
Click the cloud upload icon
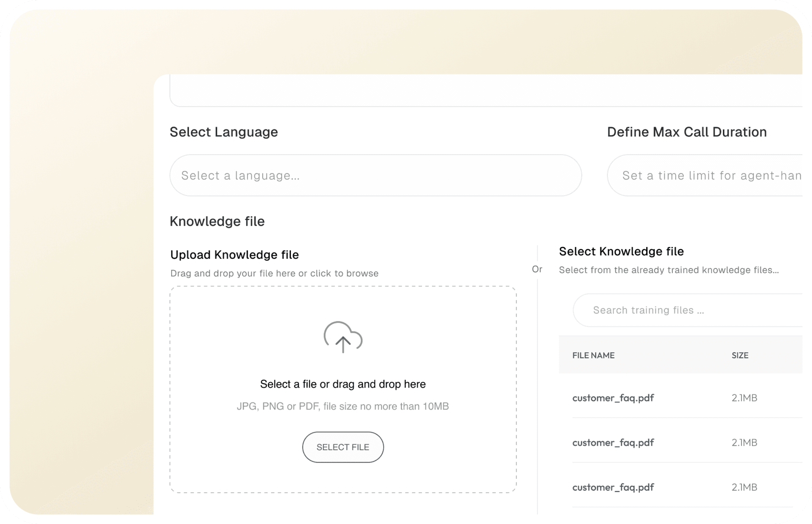[343, 337]
